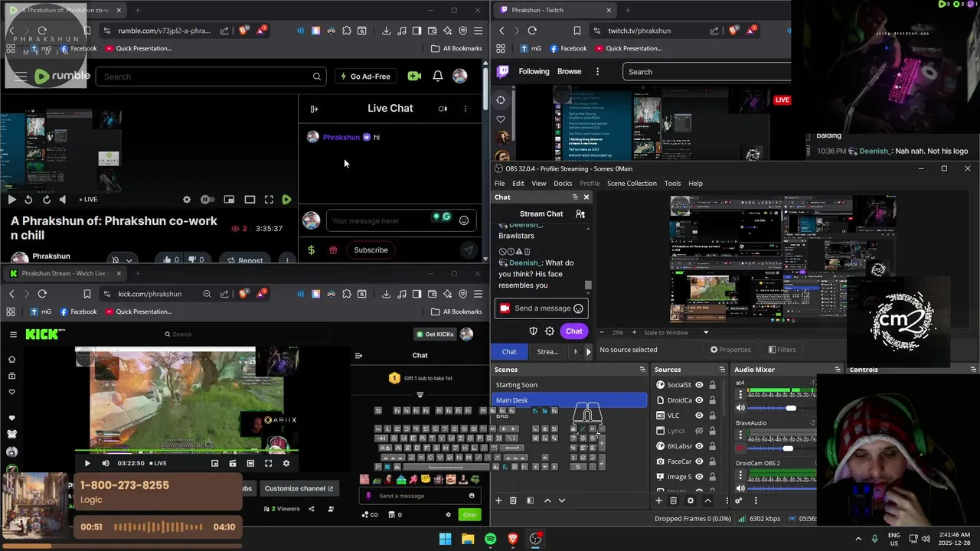This screenshot has width=980, height=551.
Task: Click Subscribe button on Rumble
Action: [371, 250]
